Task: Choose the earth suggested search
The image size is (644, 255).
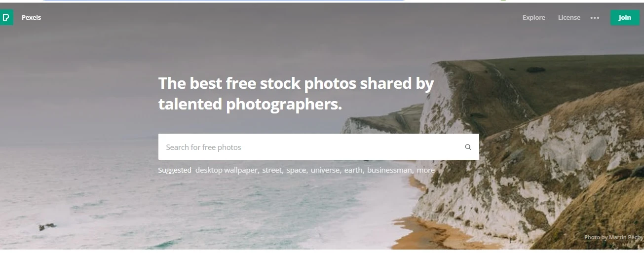Action: click(354, 170)
